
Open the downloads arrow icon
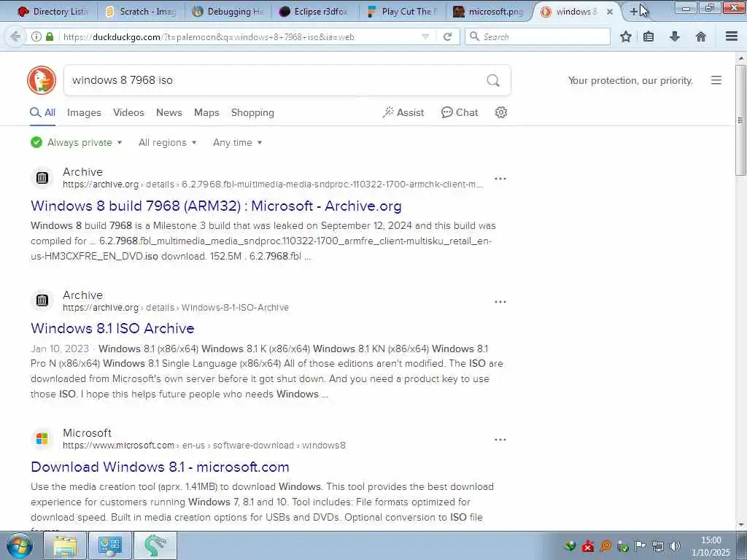[675, 36]
